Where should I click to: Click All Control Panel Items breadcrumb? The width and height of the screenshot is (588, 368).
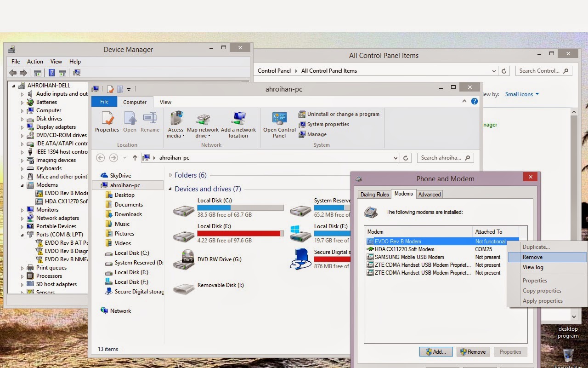click(329, 71)
